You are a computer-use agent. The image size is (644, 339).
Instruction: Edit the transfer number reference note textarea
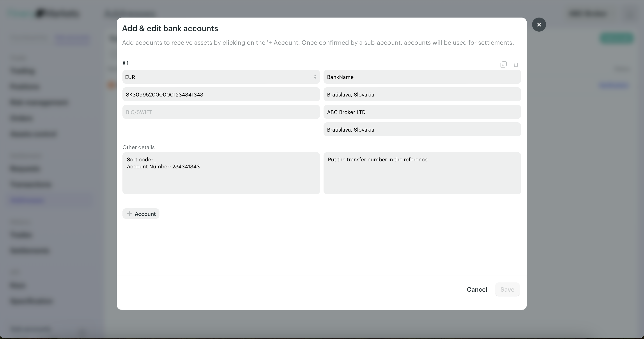[422, 173]
